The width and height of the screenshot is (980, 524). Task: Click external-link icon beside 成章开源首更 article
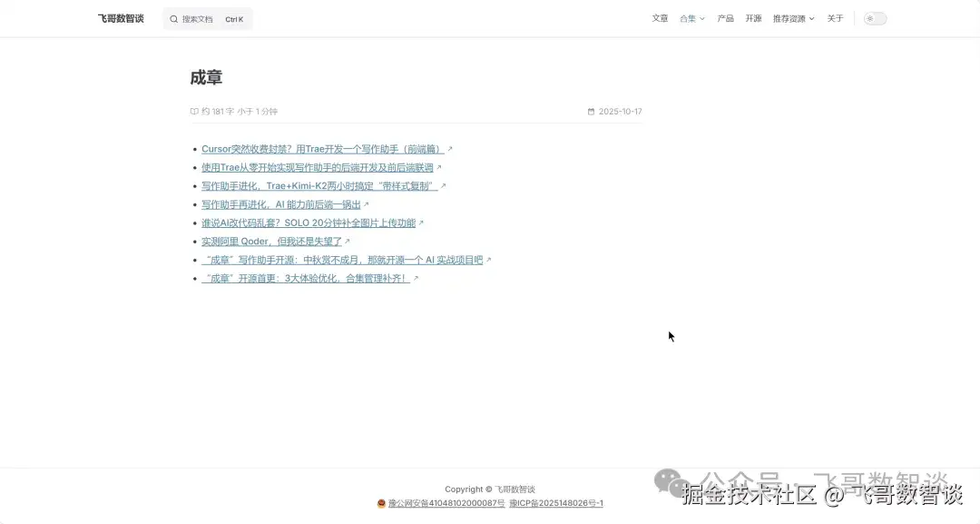(415, 278)
